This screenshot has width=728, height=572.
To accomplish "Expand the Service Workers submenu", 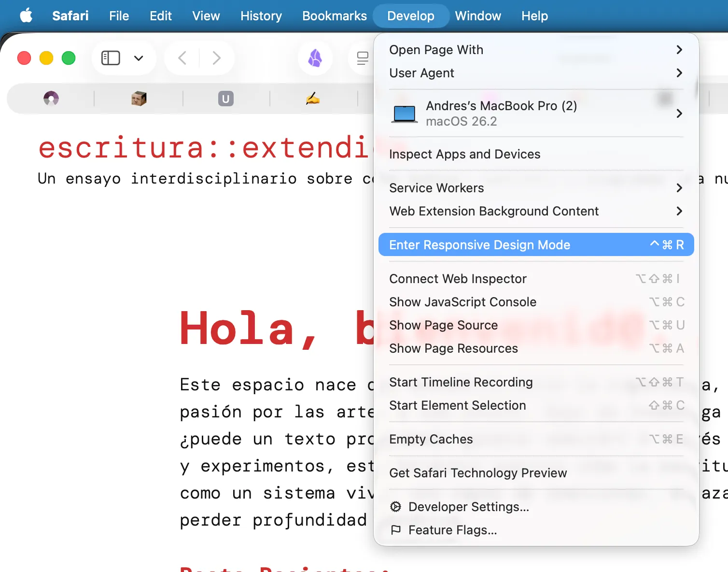I will pos(436,188).
